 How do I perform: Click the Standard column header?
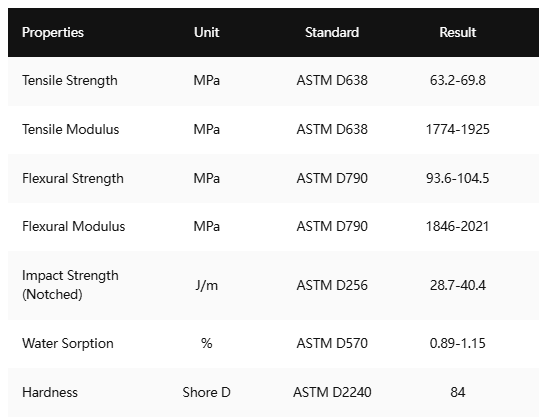[332, 32]
